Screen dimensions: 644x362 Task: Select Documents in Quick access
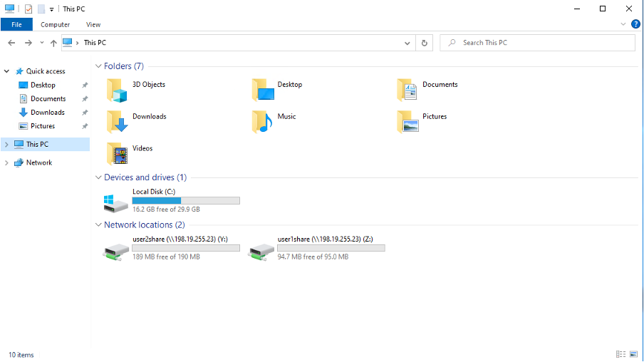tap(48, 98)
